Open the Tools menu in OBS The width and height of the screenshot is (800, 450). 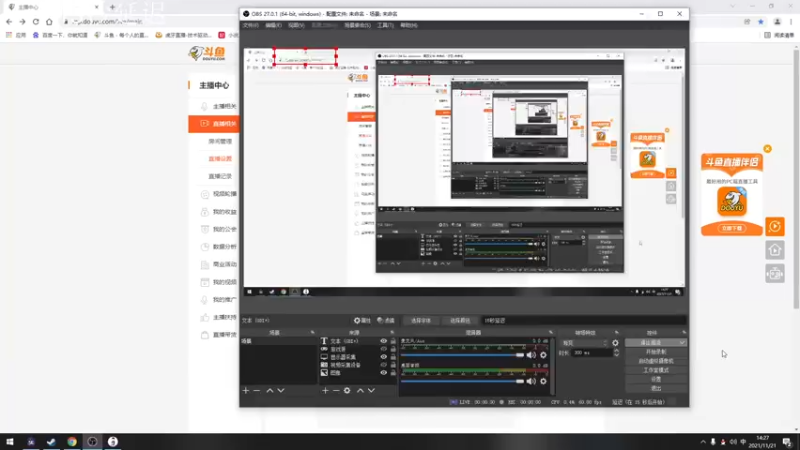click(385, 26)
